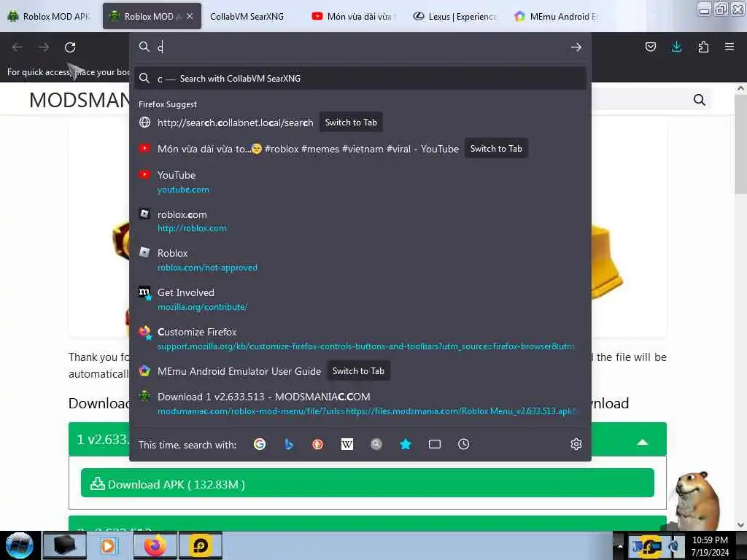Viewport: 747px width, 560px height.
Task: Switch to the YouTube Món vừa dài tab
Action: pos(354,16)
